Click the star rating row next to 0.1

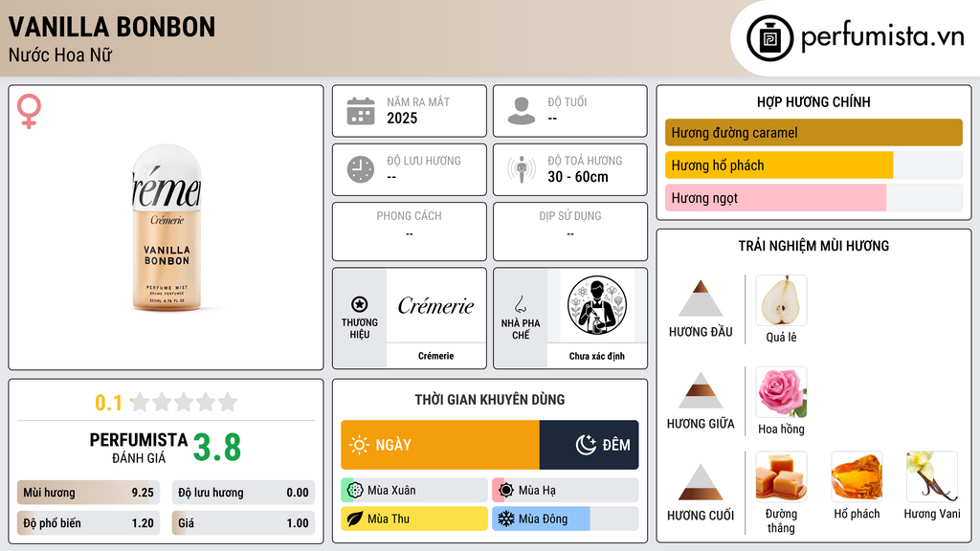point(185,402)
